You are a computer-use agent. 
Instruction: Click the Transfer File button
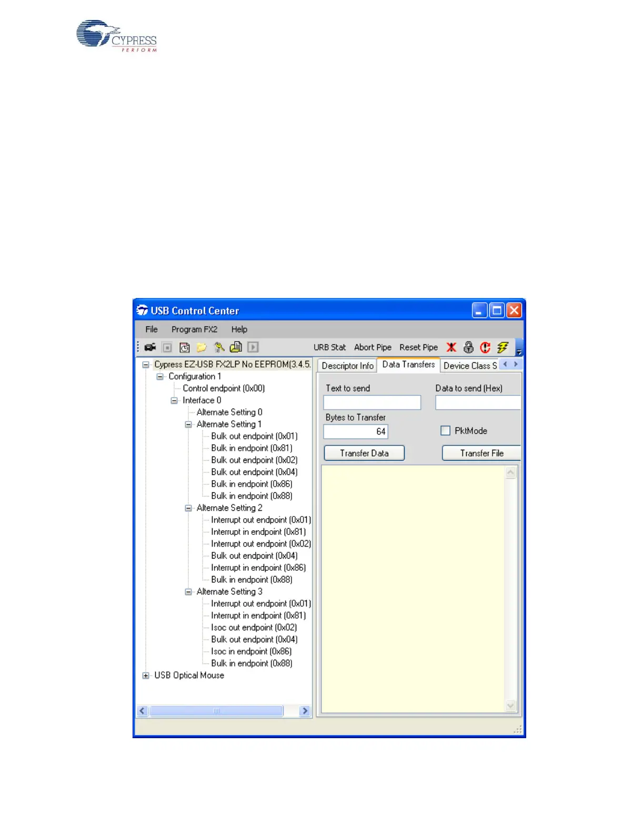point(481,453)
